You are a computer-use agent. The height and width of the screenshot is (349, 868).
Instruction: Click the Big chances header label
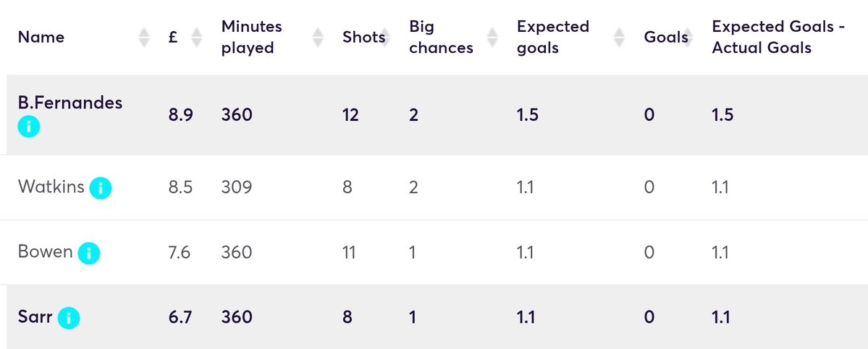tap(441, 38)
